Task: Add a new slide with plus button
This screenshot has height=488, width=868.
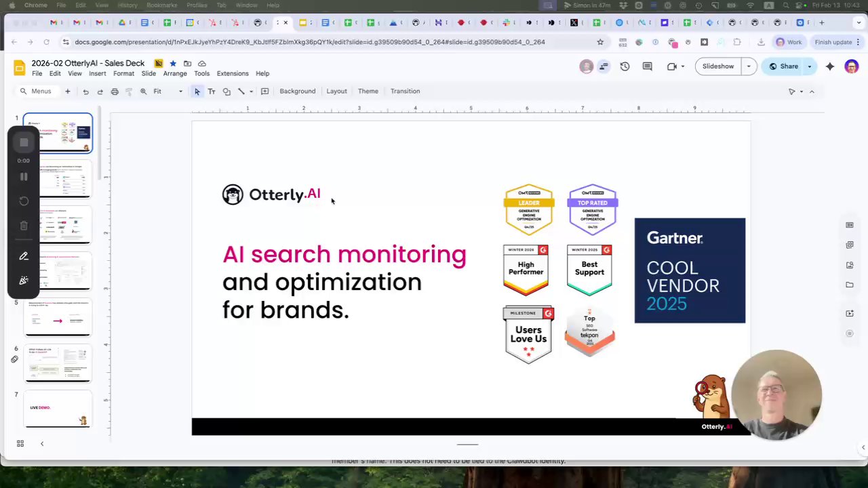Action: click(x=67, y=91)
